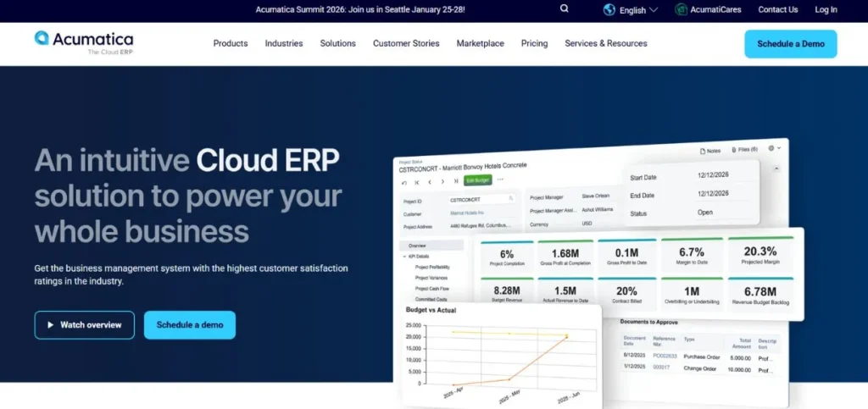The width and height of the screenshot is (868, 409).
Task: Click the Files paperclip icon
Action: (733, 150)
